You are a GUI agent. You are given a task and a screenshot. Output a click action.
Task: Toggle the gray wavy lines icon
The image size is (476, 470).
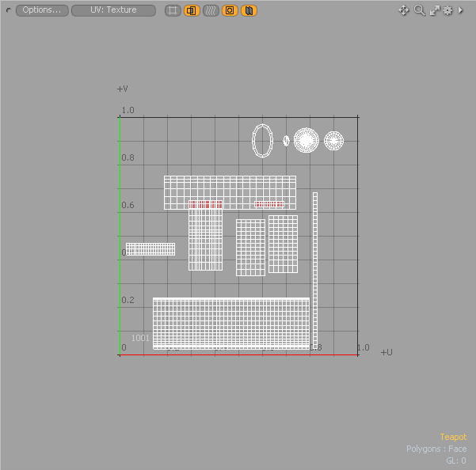pyautogui.click(x=211, y=10)
